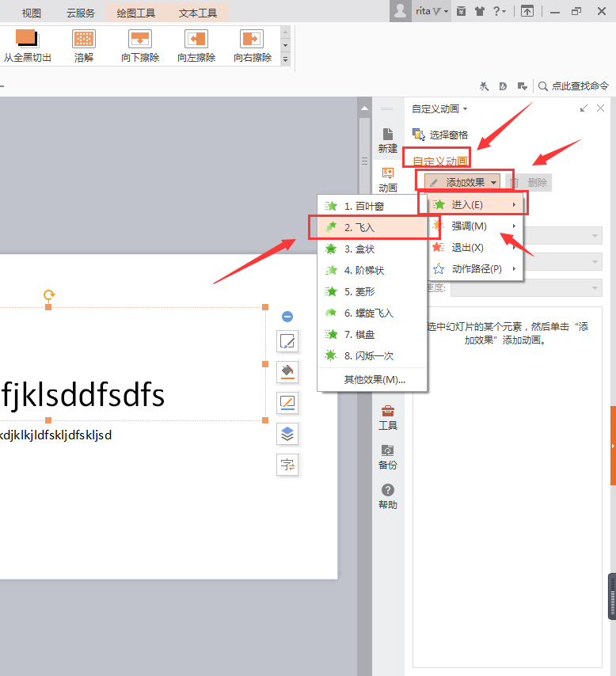Choose the 7. 棋盘 entrance effect
The image size is (616, 676).
[x=372, y=334]
